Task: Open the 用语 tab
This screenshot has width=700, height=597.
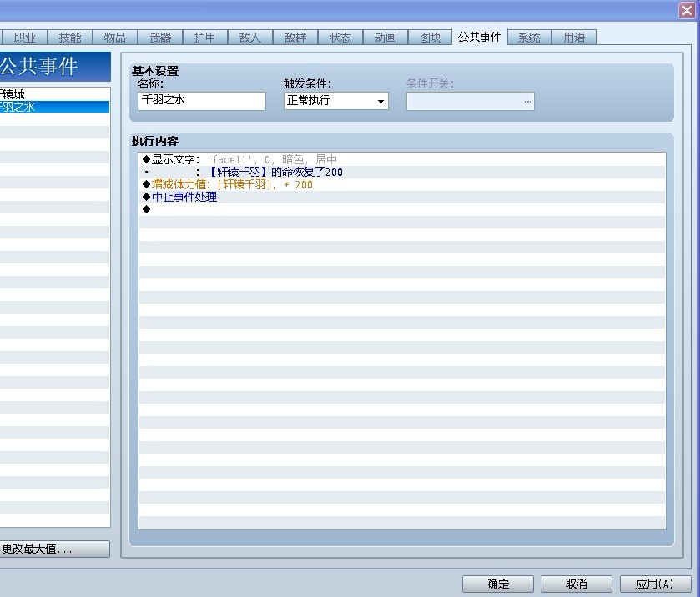Action: (574, 38)
